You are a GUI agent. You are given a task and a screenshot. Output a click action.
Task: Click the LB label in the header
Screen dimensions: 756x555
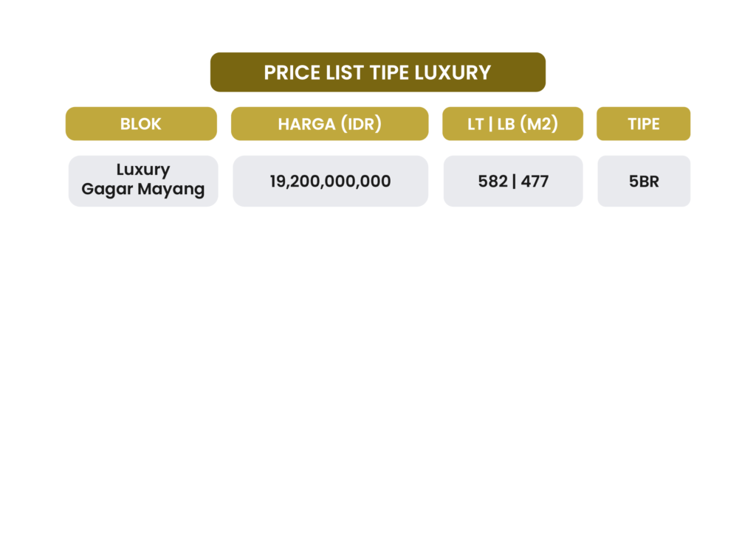tap(506, 124)
